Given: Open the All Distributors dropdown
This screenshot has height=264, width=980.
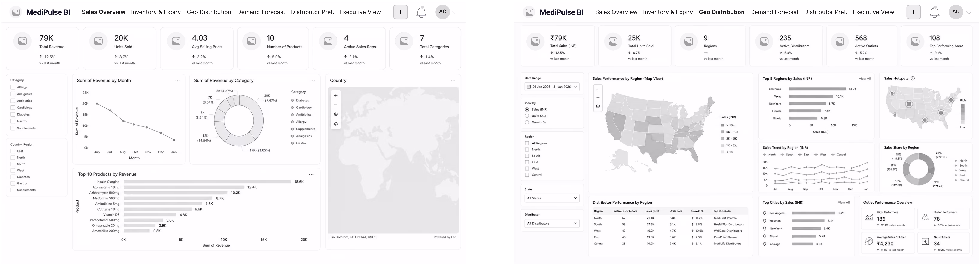Looking at the screenshot, I should pos(552,224).
